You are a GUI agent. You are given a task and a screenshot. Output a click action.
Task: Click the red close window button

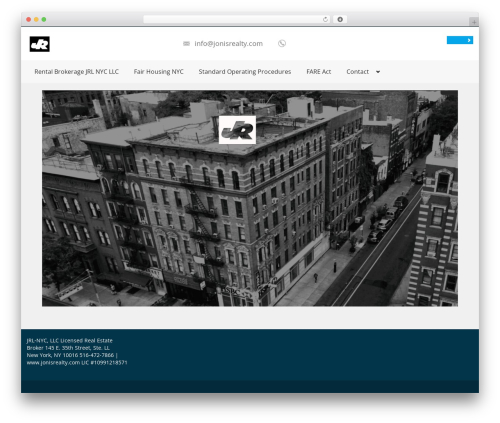click(x=29, y=19)
